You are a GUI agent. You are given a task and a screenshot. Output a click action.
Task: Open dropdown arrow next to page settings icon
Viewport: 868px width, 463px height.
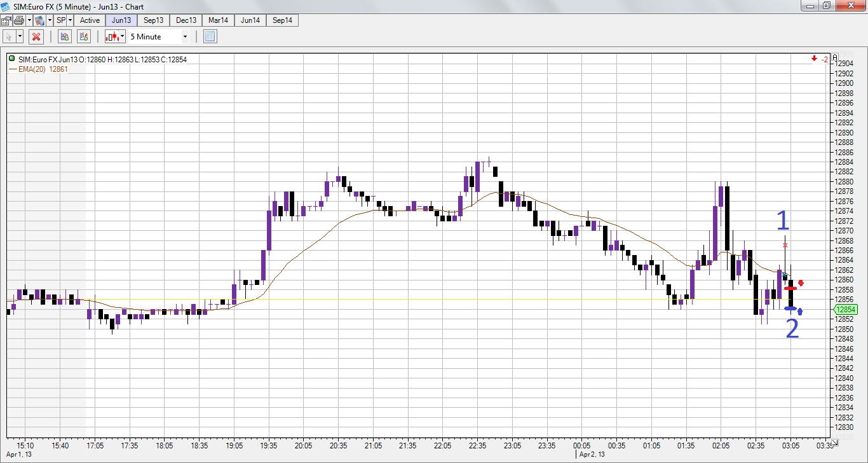(49, 20)
